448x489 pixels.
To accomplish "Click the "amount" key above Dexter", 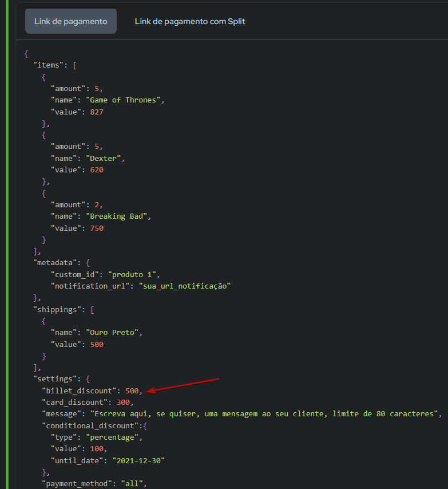I will tap(68, 147).
